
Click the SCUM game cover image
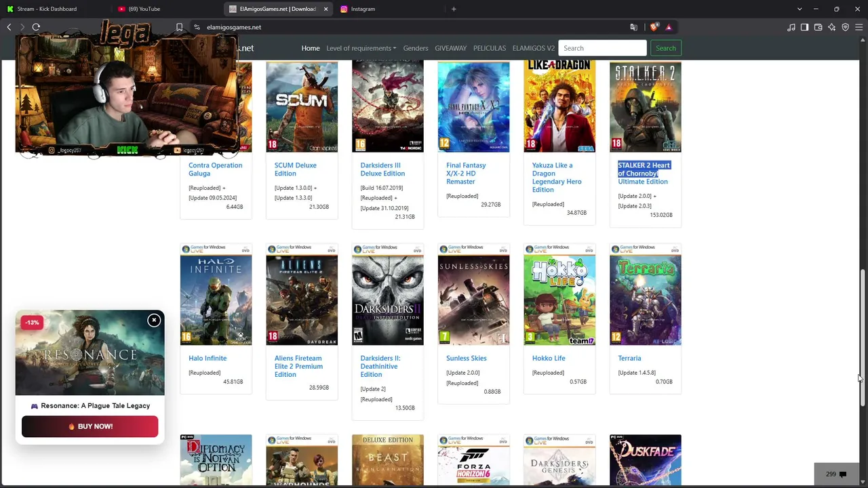[302, 106]
